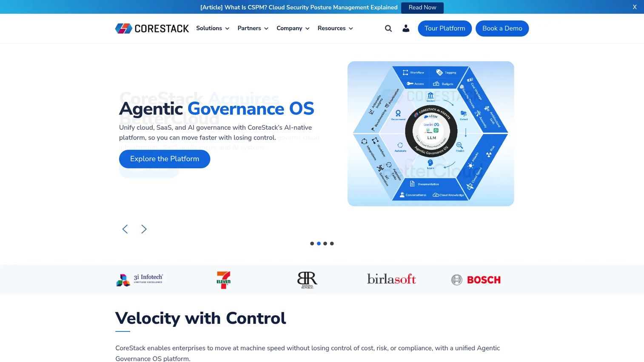
Task: Expand the Company menu
Action: pyautogui.click(x=293, y=29)
